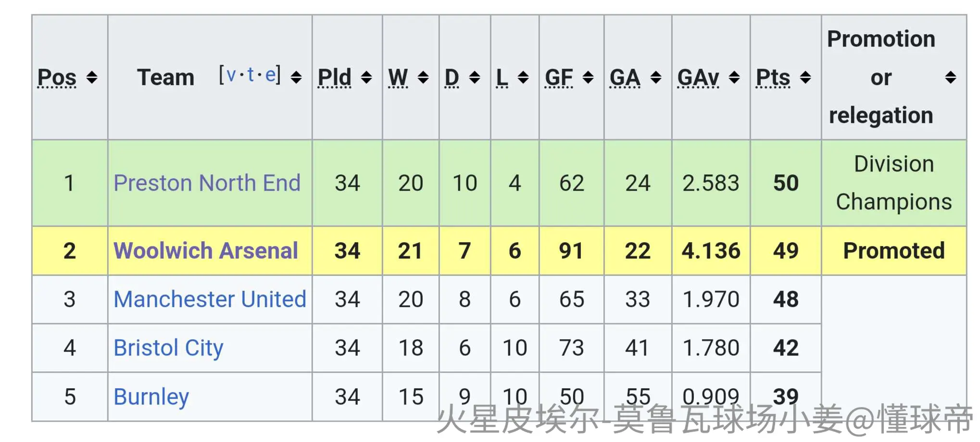Sort by W wins column arrows
Viewport: 980px width, 442px height.
423,77
